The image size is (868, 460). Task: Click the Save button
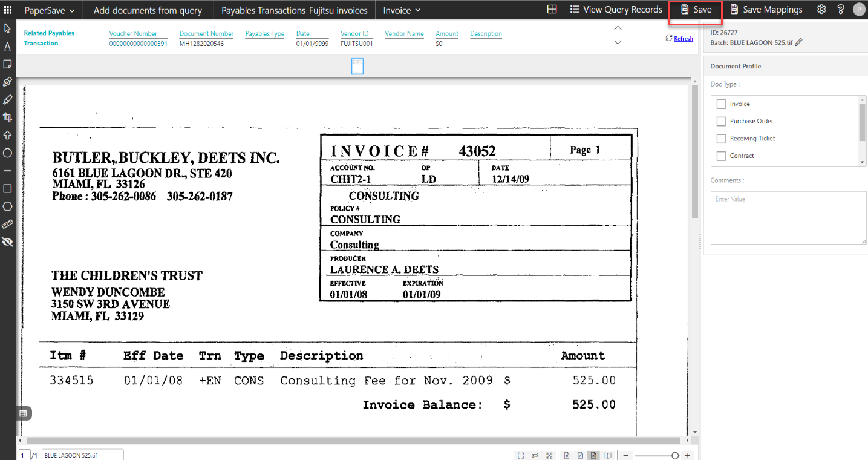(696, 10)
